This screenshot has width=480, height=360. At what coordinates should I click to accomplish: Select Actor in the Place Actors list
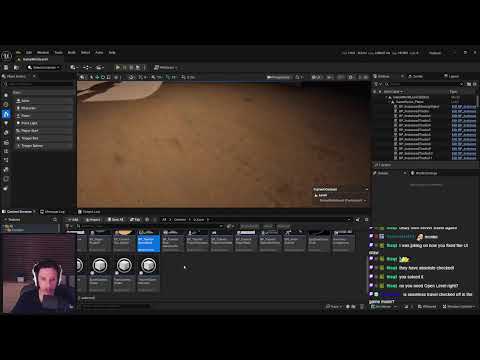[x=43, y=100]
